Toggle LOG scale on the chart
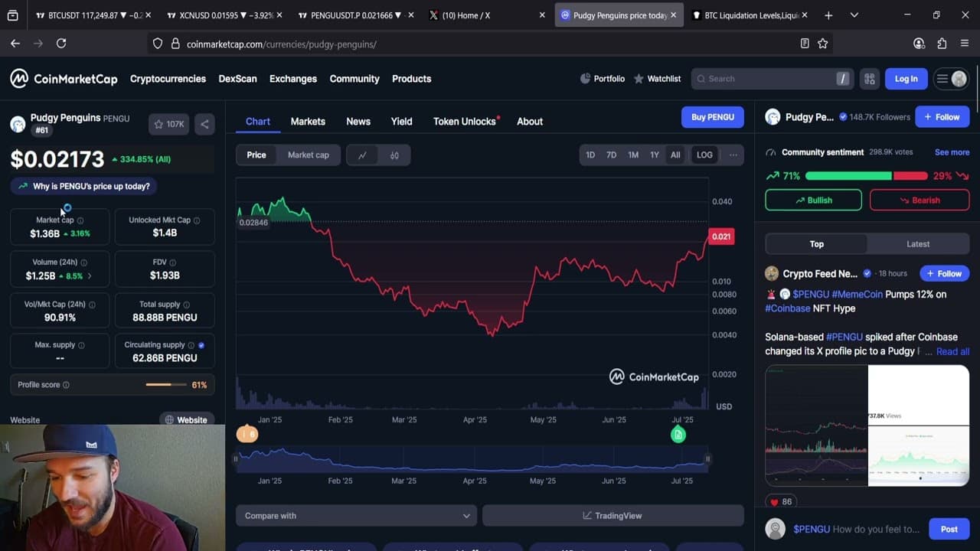The image size is (980, 551). pos(704,155)
